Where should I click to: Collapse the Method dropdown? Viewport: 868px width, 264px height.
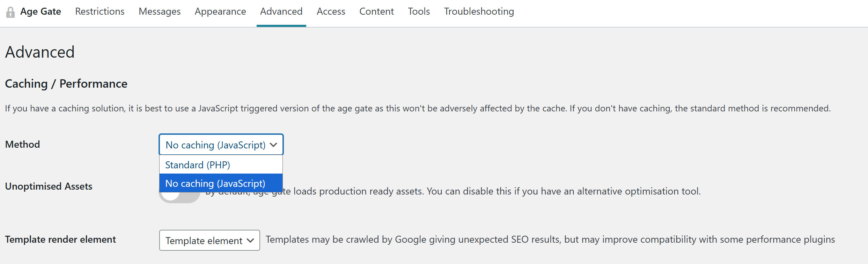221,145
